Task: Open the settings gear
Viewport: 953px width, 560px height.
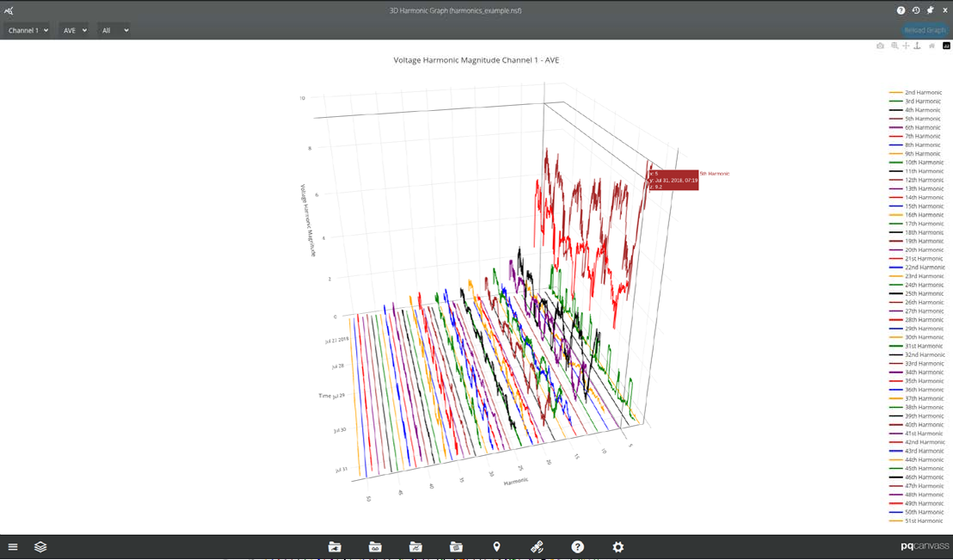Action: [618, 546]
